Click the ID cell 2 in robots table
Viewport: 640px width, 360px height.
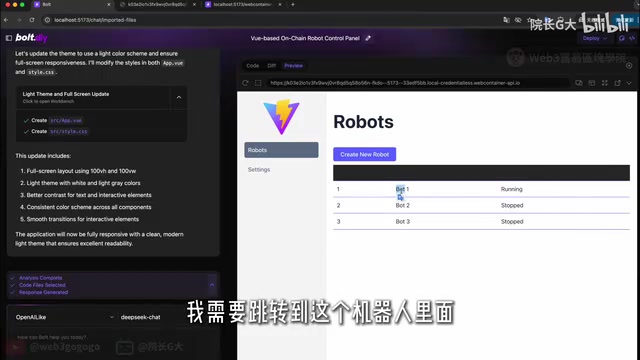coord(338,205)
